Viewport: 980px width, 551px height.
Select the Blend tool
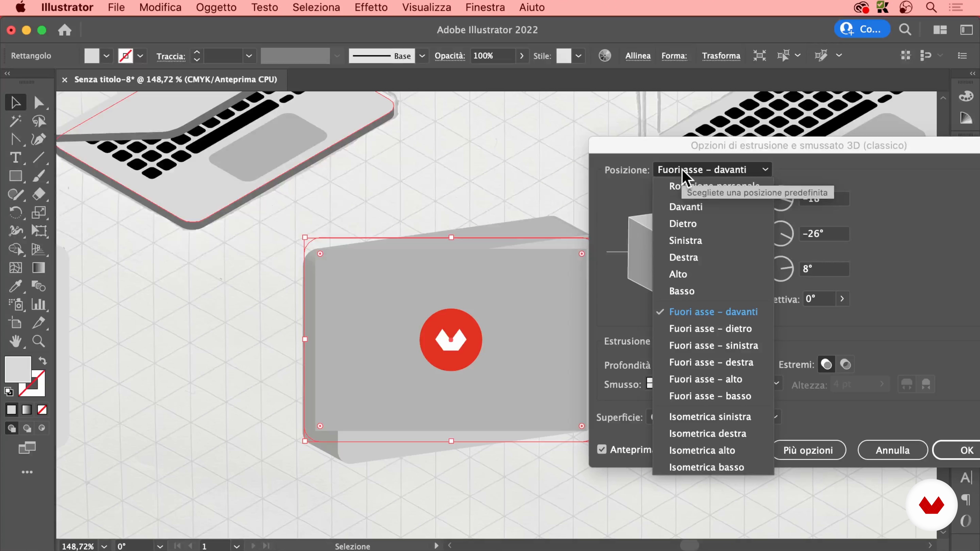39,286
